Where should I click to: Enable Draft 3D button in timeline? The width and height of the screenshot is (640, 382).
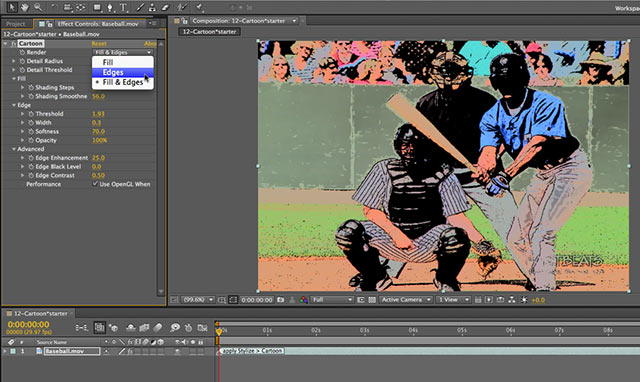[x=113, y=328]
